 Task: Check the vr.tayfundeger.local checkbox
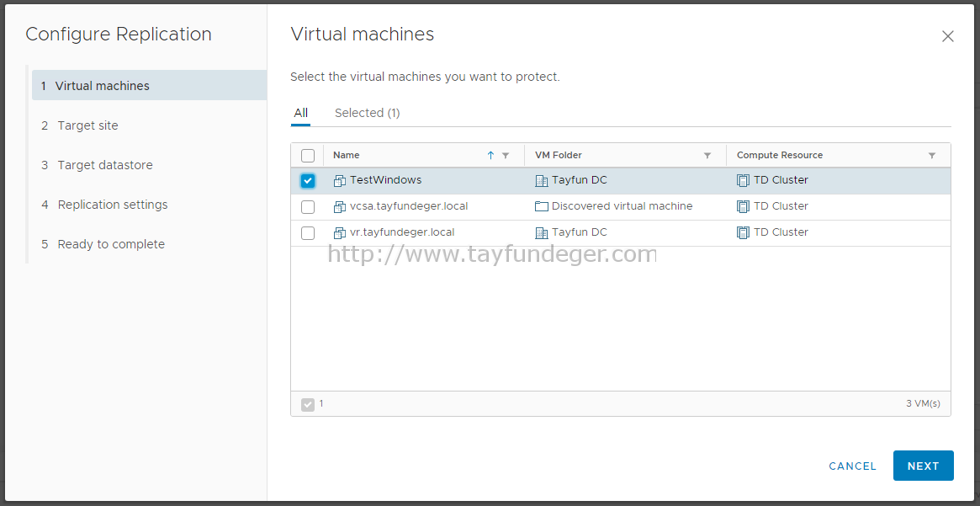(x=308, y=233)
